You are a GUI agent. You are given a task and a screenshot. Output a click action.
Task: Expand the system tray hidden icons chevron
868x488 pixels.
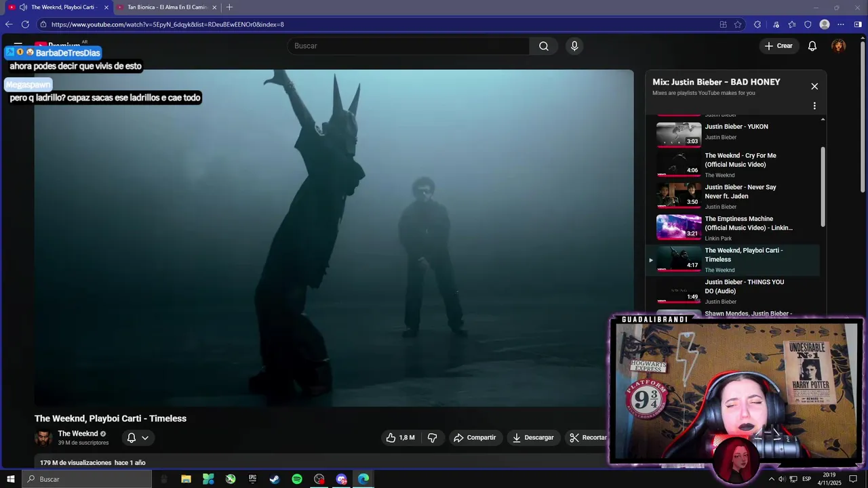tap(771, 479)
